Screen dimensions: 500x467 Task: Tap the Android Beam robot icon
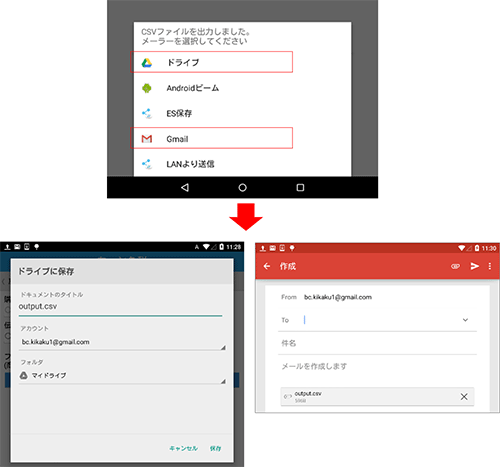tap(147, 88)
